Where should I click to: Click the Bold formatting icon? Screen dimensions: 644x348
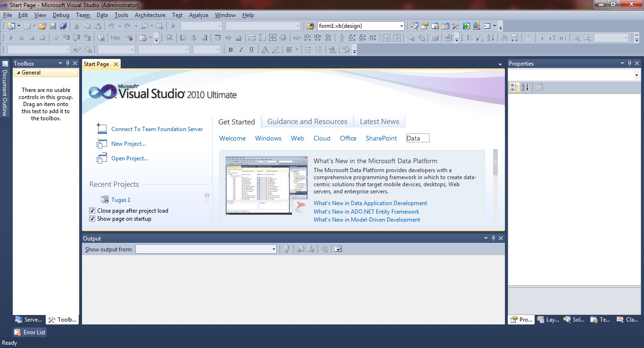[x=231, y=50]
